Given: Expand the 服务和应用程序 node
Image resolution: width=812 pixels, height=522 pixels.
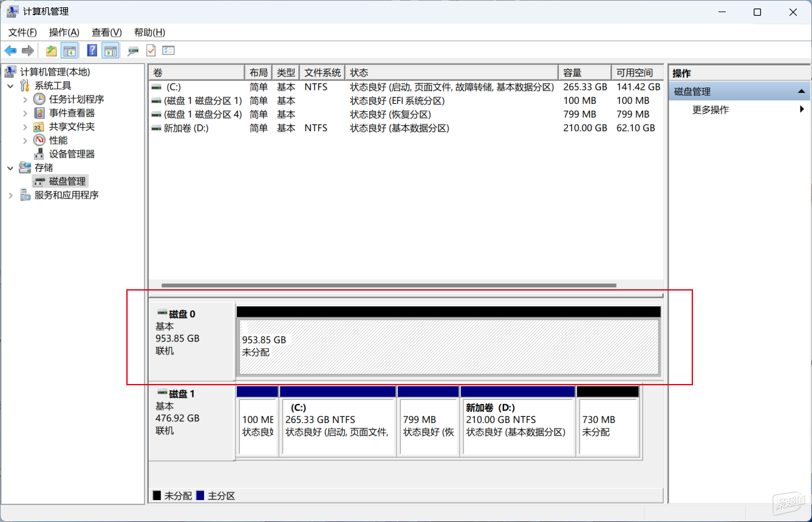Looking at the screenshot, I should pos(10,195).
